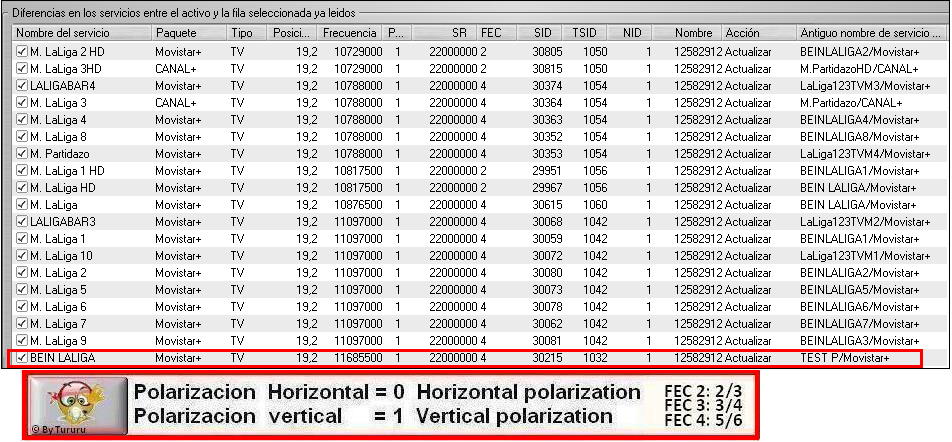Select old name LaLiga123TVM3/Movistar+ cell
Image resolution: width=952 pixels, height=442 pixels.
865,86
